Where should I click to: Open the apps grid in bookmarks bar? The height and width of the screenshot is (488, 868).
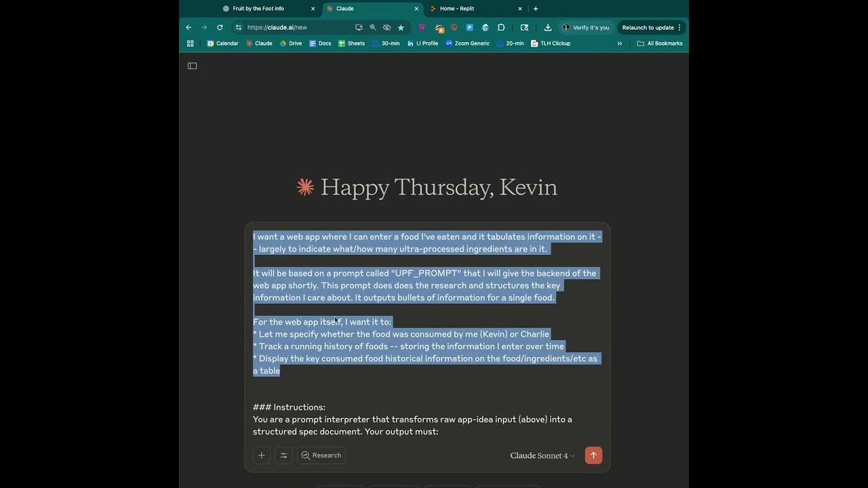click(x=191, y=43)
